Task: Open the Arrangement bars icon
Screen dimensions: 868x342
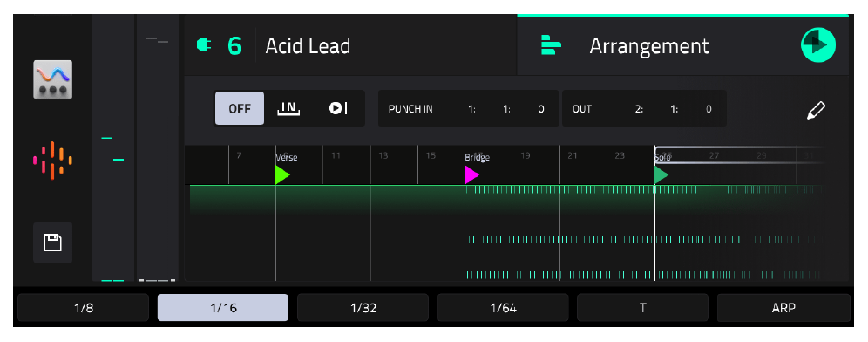Action: tap(550, 45)
